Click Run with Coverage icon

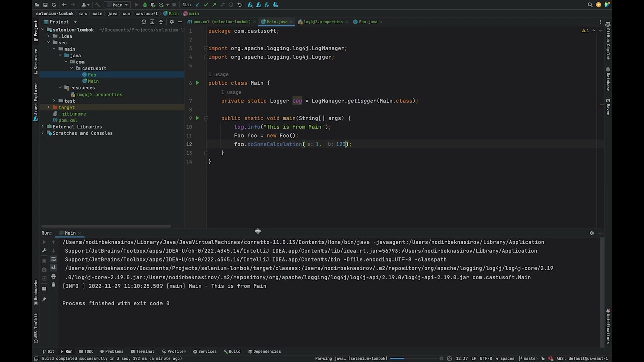point(153,5)
